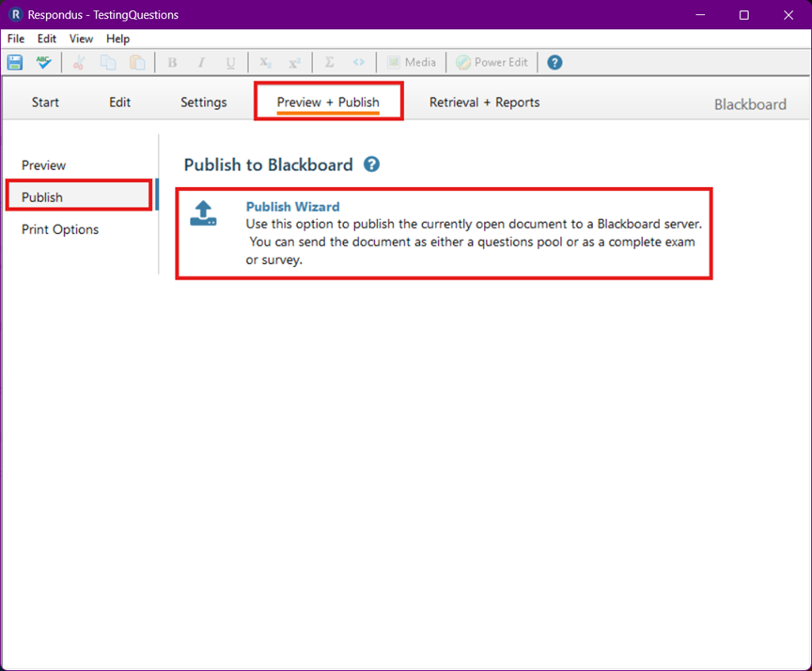Minimize the Respondus window
The width and height of the screenshot is (812, 671).
pos(700,15)
